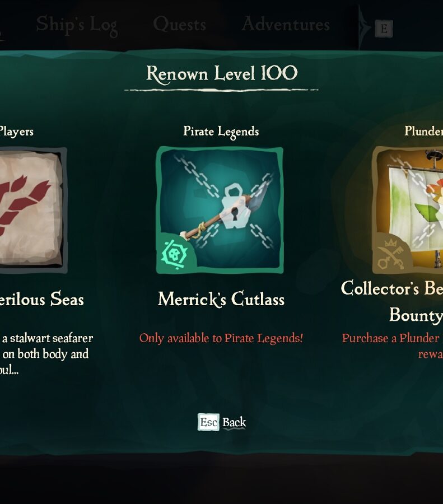The height and width of the screenshot is (504, 443).
Task: Click the E key next-tab icon
Action: [384, 29]
